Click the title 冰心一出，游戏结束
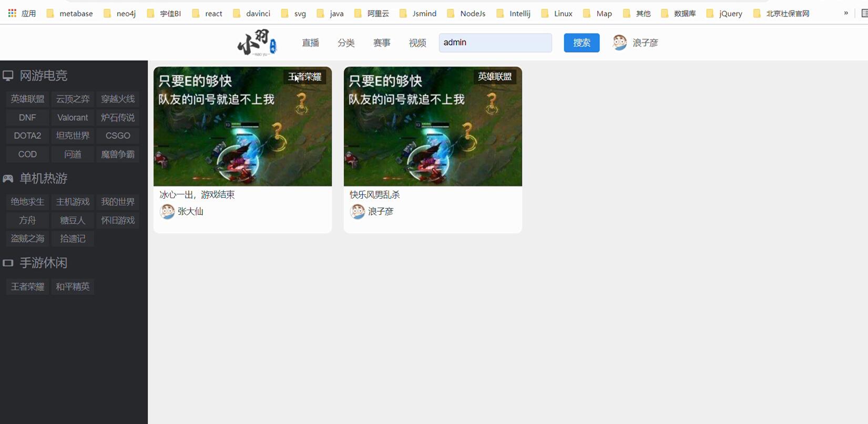This screenshot has height=424, width=868. [197, 194]
